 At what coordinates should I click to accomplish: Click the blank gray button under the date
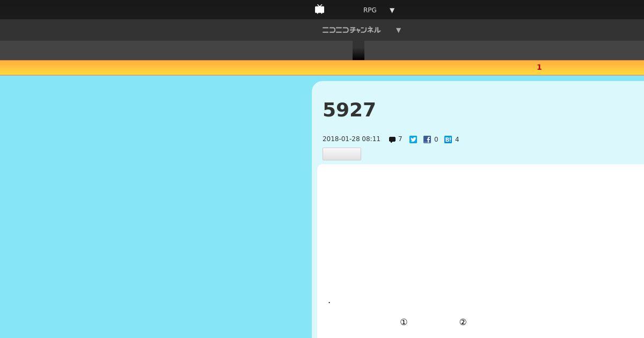(342, 154)
